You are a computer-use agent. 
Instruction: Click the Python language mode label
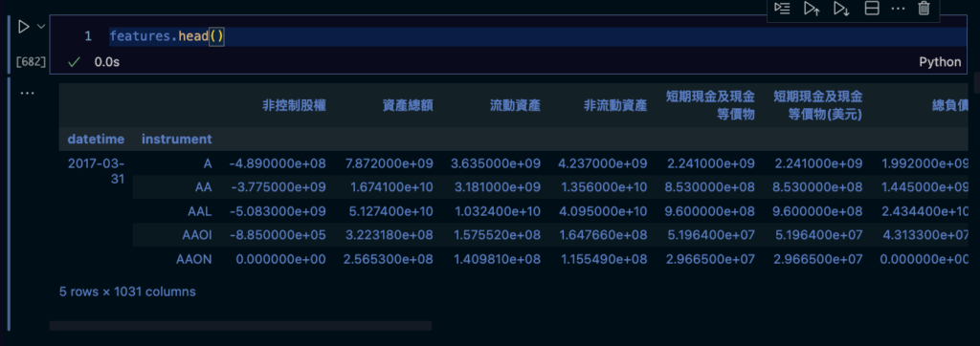click(940, 62)
